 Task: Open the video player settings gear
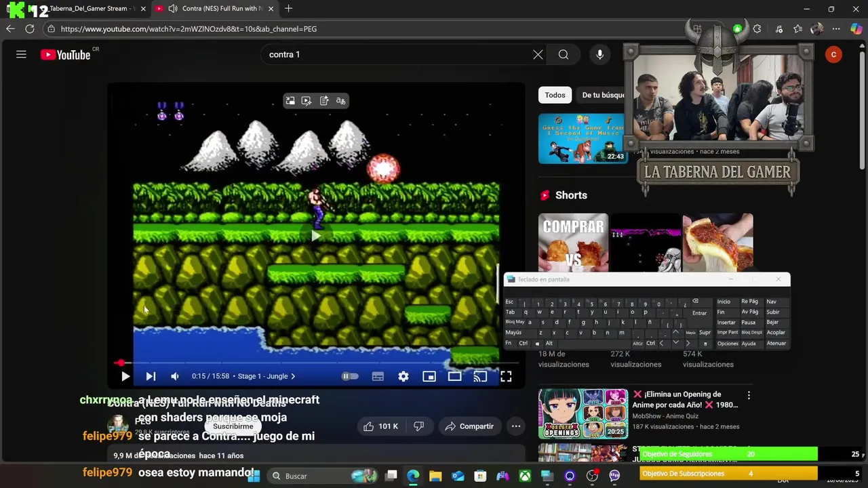pos(403,376)
